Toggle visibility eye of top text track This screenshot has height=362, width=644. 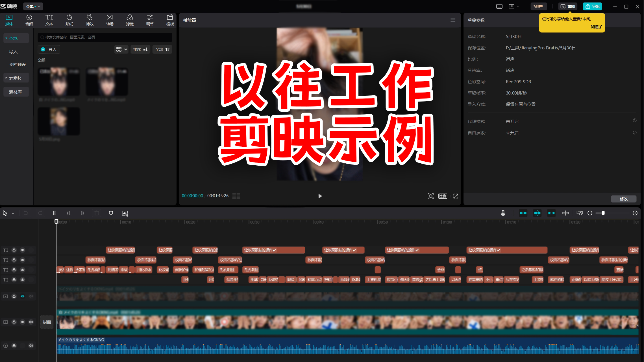tap(23, 250)
